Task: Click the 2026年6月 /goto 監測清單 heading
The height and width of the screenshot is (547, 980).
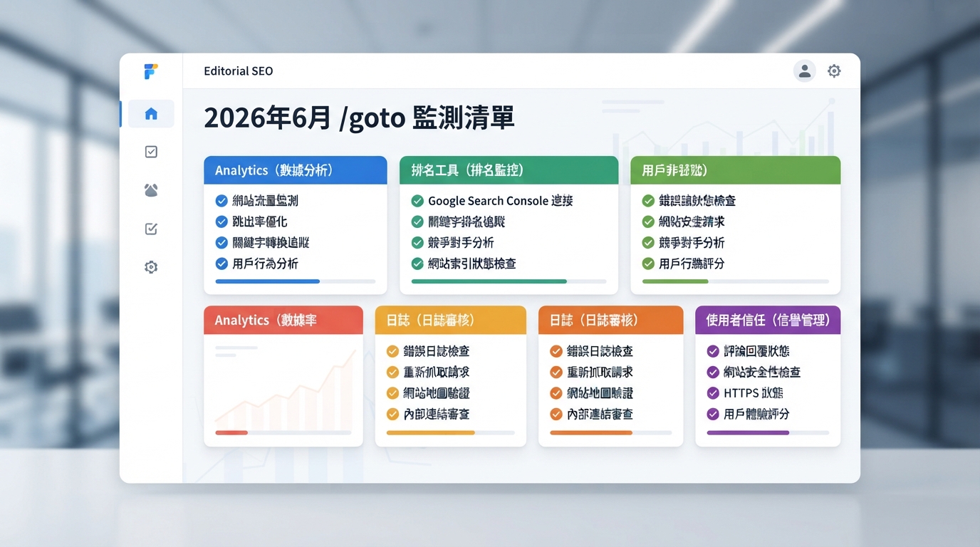Action: [x=359, y=118]
